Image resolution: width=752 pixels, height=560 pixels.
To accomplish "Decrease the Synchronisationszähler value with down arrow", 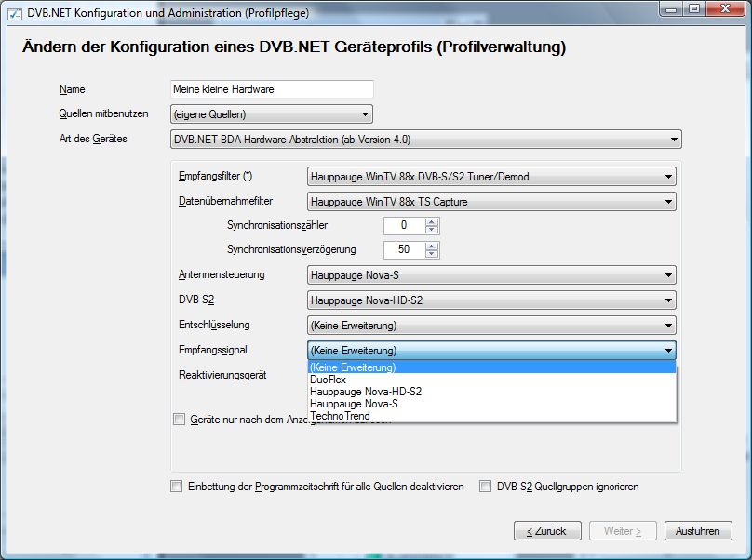I will click(432, 230).
